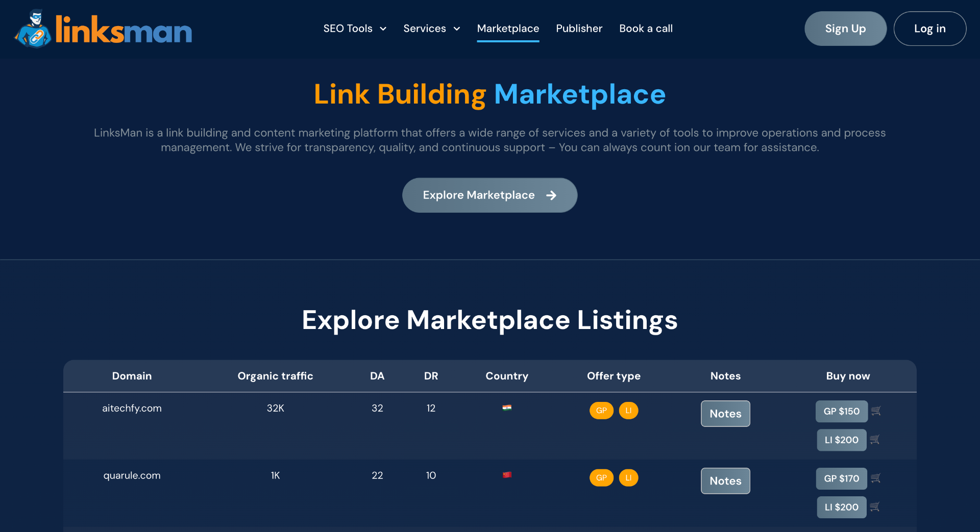Open Notes for aitechfy.com
The width and height of the screenshot is (980, 532).
click(725, 414)
